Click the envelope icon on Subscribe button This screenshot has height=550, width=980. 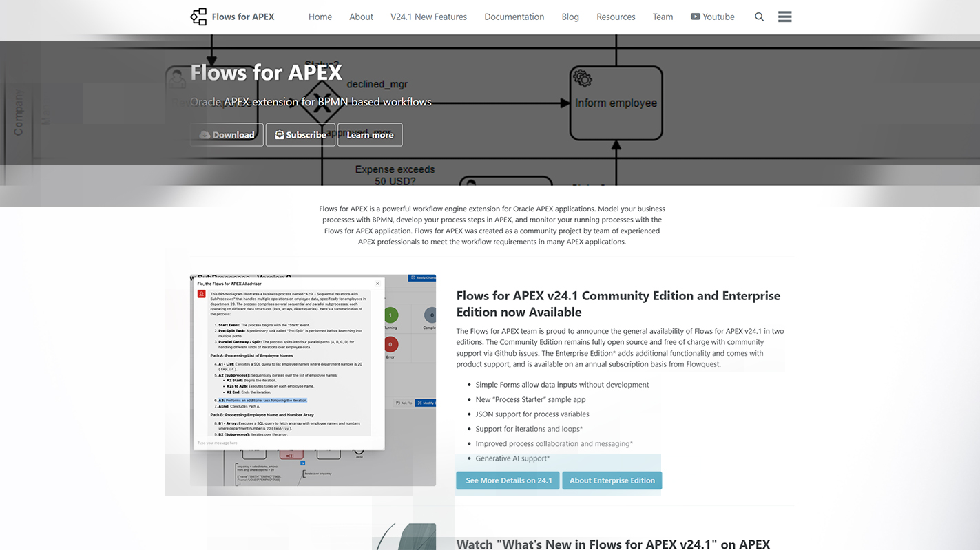pyautogui.click(x=280, y=135)
